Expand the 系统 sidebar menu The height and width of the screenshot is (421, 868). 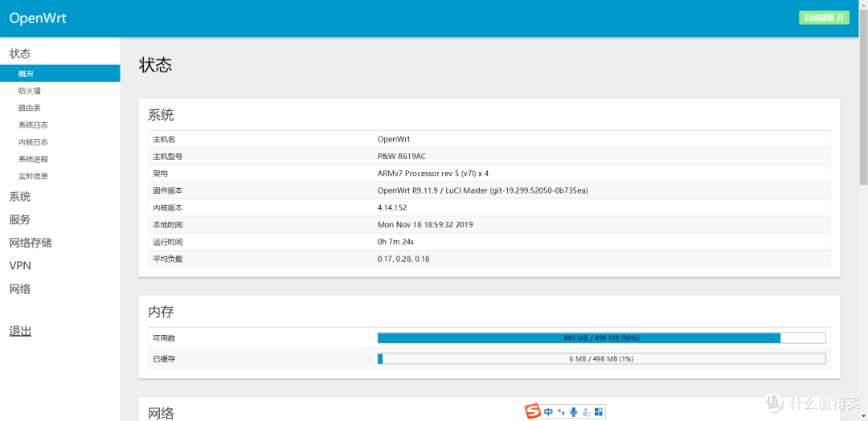[20, 196]
